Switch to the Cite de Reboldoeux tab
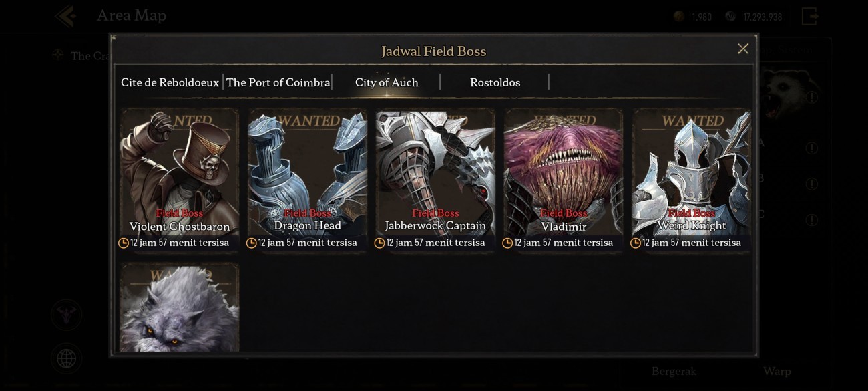The image size is (868, 391). click(170, 82)
